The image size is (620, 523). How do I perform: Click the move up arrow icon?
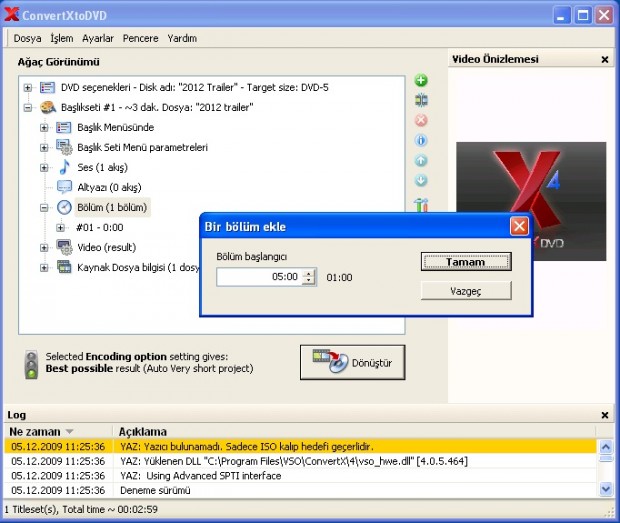[x=421, y=160]
